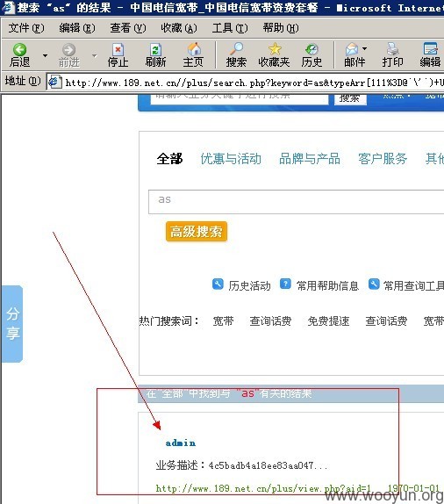Select the 客户服务 category tab
Viewport: 444px width, 504px height.
383,159
